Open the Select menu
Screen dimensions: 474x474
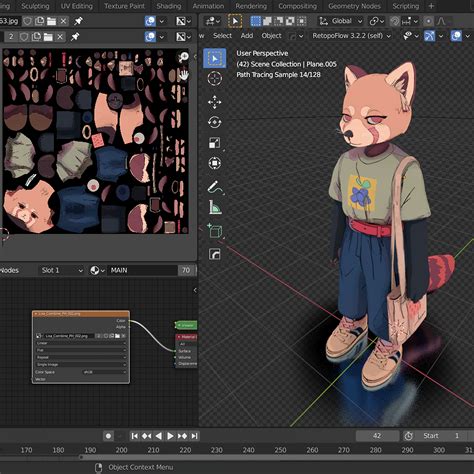tap(222, 36)
